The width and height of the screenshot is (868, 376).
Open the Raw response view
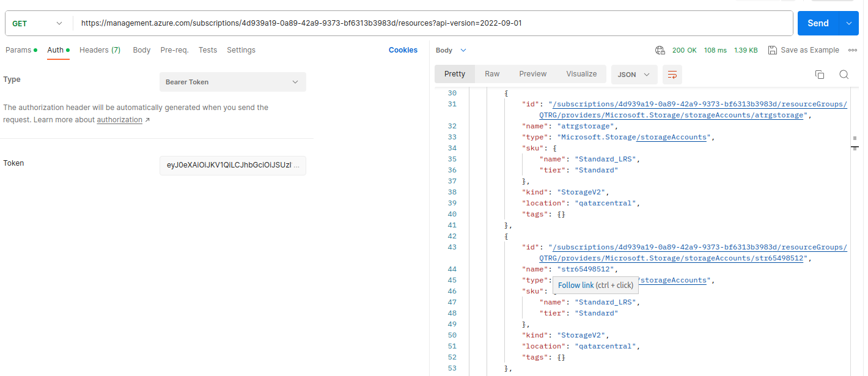pos(492,73)
